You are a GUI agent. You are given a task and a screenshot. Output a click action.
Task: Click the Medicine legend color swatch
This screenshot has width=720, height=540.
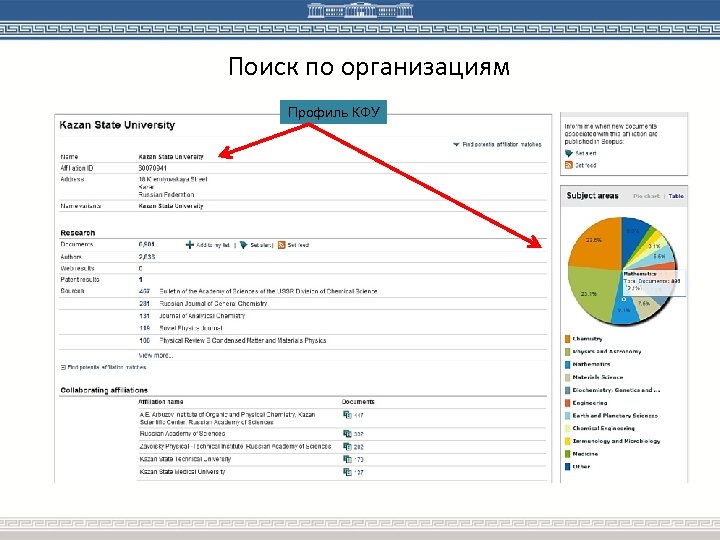(x=568, y=454)
